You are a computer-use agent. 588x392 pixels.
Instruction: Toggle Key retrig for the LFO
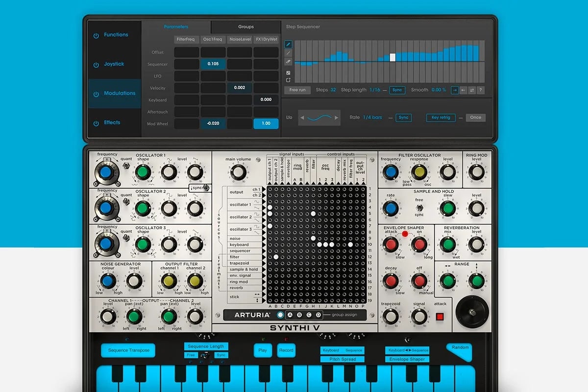coord(440,118)
